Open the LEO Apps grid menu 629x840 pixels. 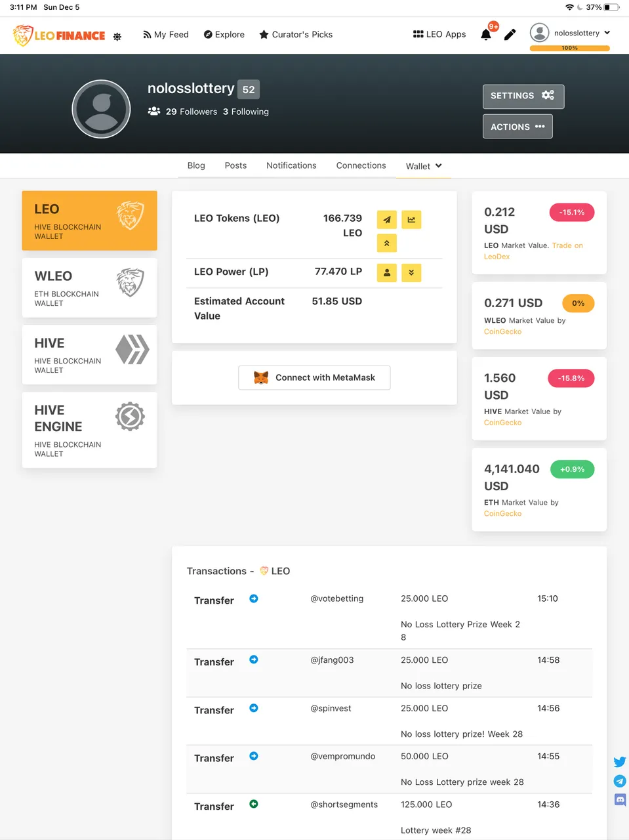(439, 34)
